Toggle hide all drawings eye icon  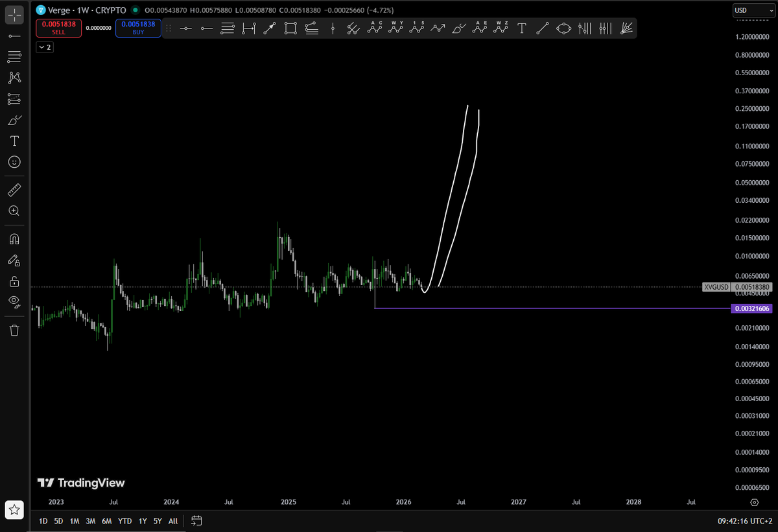(x=14, y=301)
